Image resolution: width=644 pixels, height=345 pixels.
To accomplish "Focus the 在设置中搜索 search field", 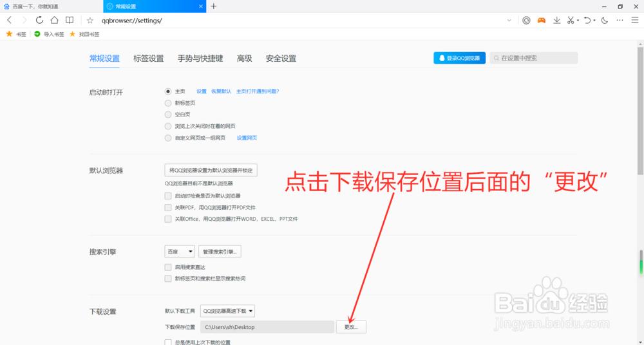I will click(x=533, y=58).
